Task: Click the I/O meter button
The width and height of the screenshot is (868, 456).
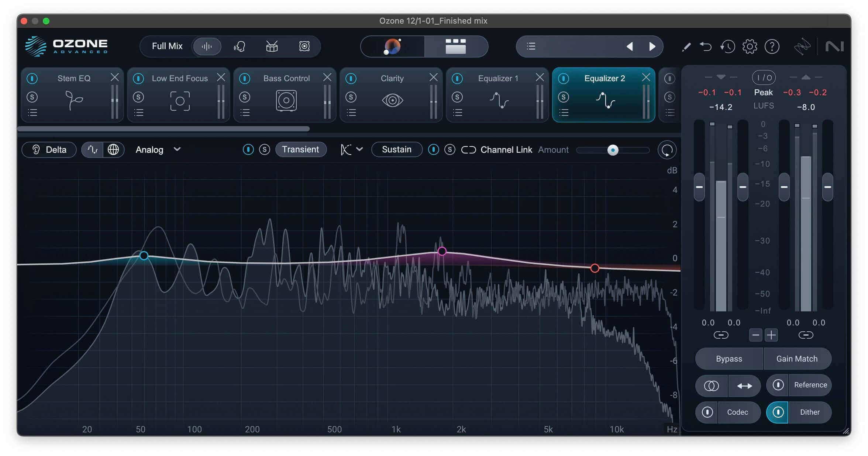Action: 764,77
